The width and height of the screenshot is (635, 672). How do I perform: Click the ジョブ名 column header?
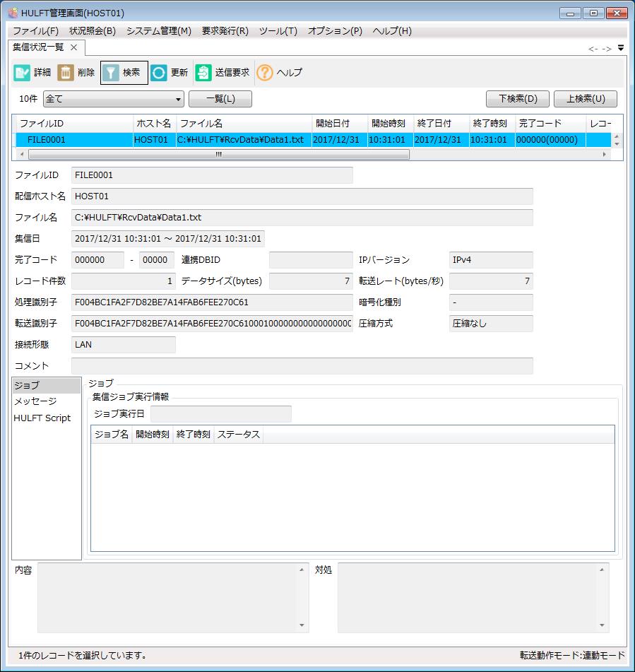pos(112,434)
